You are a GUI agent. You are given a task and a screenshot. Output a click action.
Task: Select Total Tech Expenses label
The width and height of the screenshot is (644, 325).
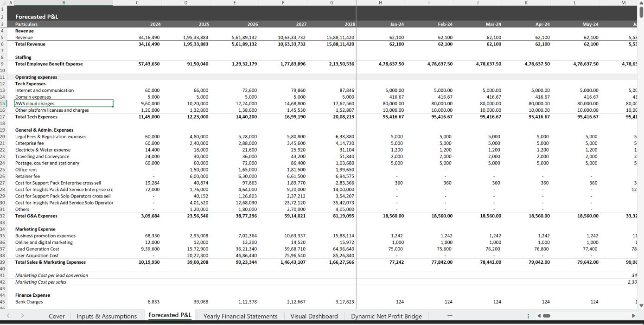pyautogui.click(x=36, y=117)
